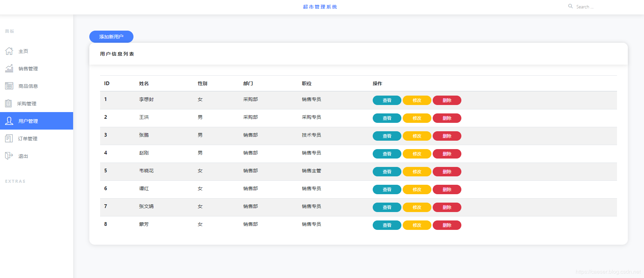The height and width of the screenshot is (278, 644).
Task: Open the 主页 menu item
Action: click(x=36, y=51)
